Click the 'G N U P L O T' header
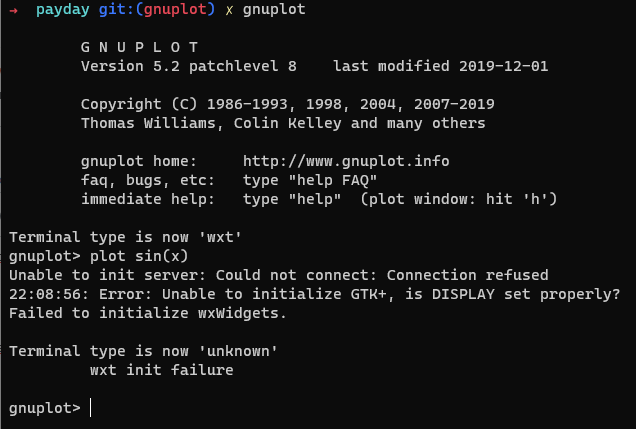Screen dimensions: 636x429 pos(139,47)
